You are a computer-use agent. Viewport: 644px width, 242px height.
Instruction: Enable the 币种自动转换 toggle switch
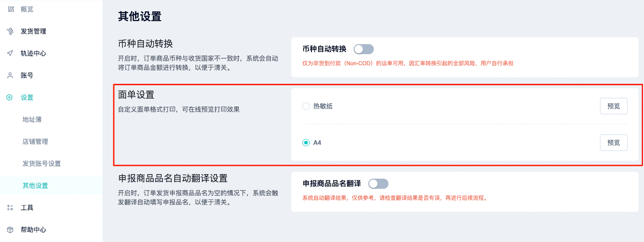pyautogui.click(x=363, y=49)
